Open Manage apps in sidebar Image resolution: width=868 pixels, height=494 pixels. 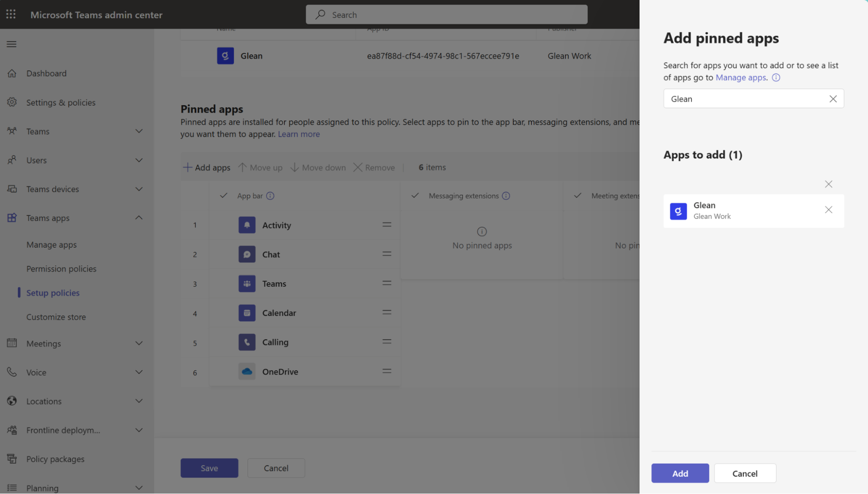pos(52,245)
